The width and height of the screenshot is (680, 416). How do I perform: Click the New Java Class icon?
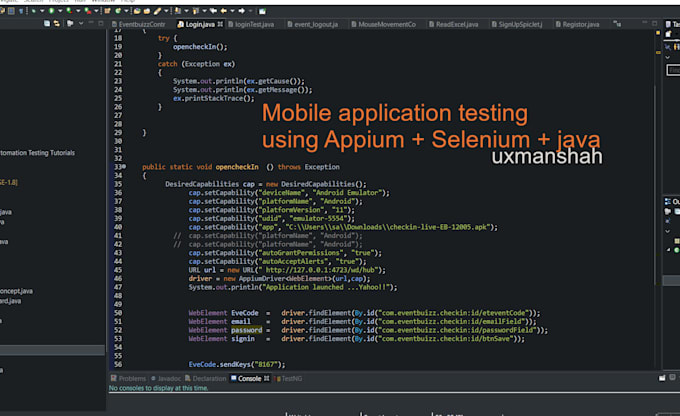[118, 11]
